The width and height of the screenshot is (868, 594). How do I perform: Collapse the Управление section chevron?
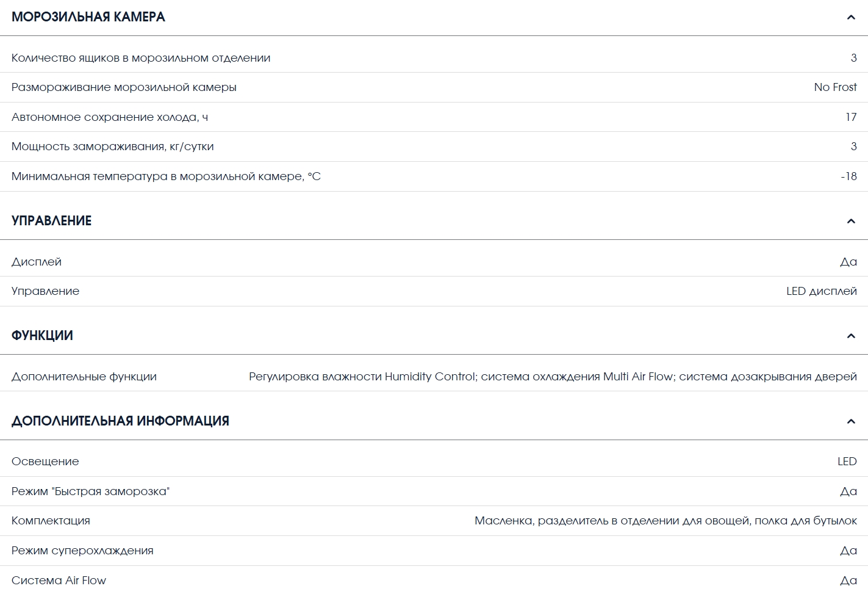pyautogui.click(x=851, y=221)
